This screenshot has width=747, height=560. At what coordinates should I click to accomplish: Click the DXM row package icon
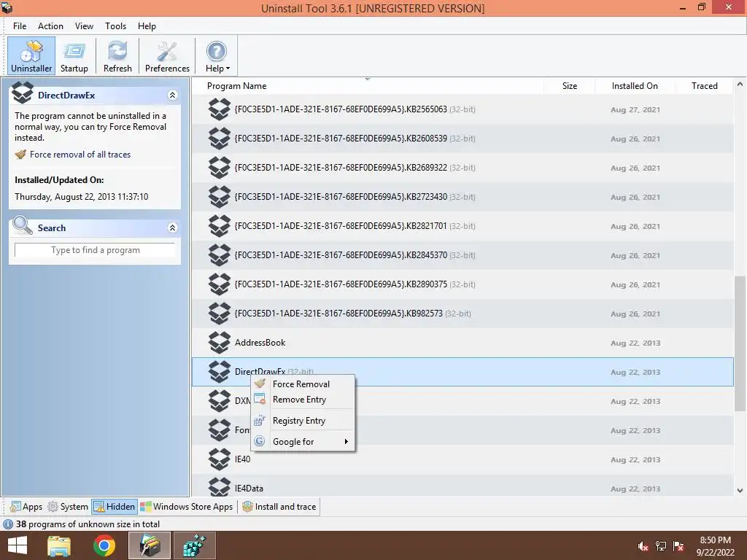[x=220, y=401]
